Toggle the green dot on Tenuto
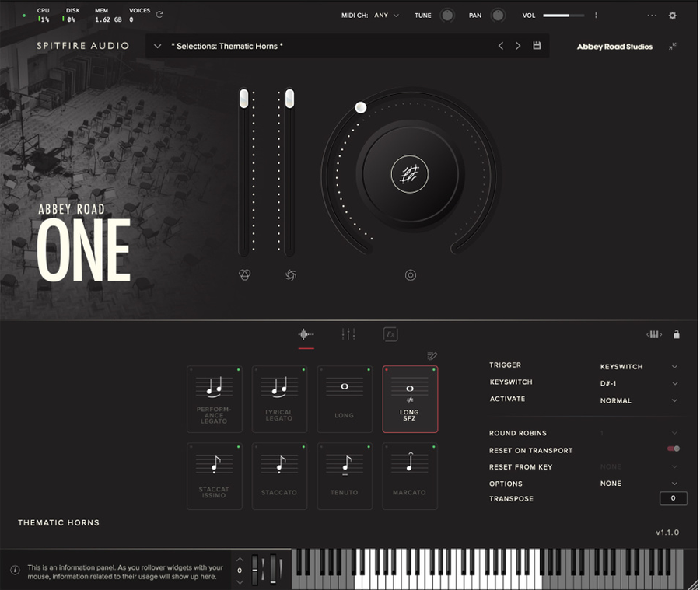This screenshot has height=590, width=700. (x=369, y=447)
